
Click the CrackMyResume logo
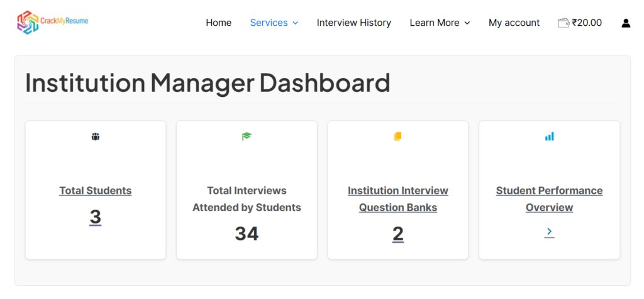pos(53,22)
